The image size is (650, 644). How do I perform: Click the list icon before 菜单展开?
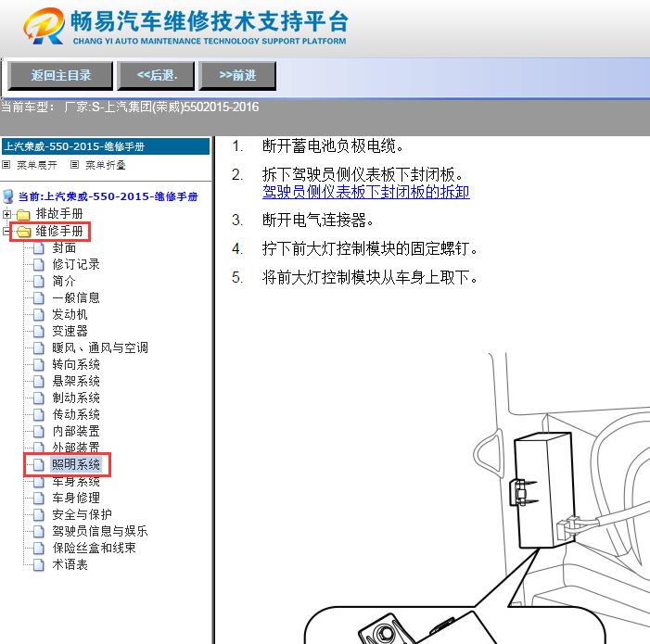[x=6, y=165]
